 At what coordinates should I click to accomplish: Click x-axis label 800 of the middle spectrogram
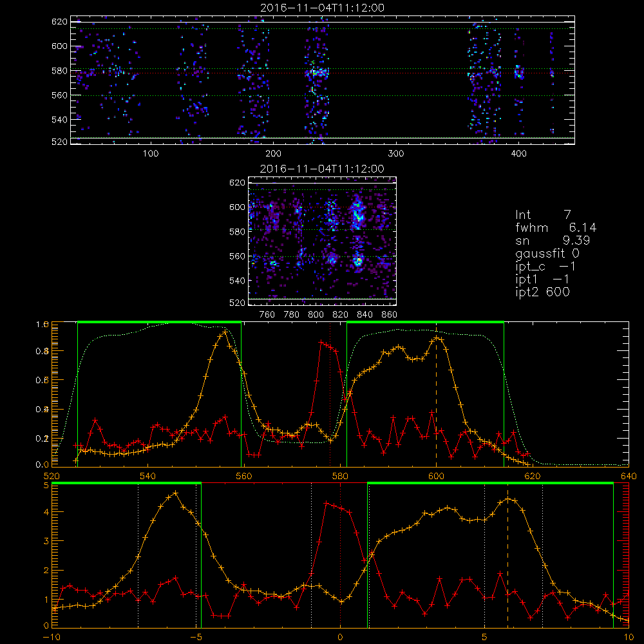coord(316,315)
